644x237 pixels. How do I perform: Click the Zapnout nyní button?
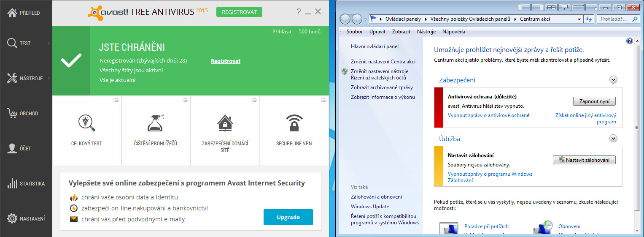(x=594, y=101)
